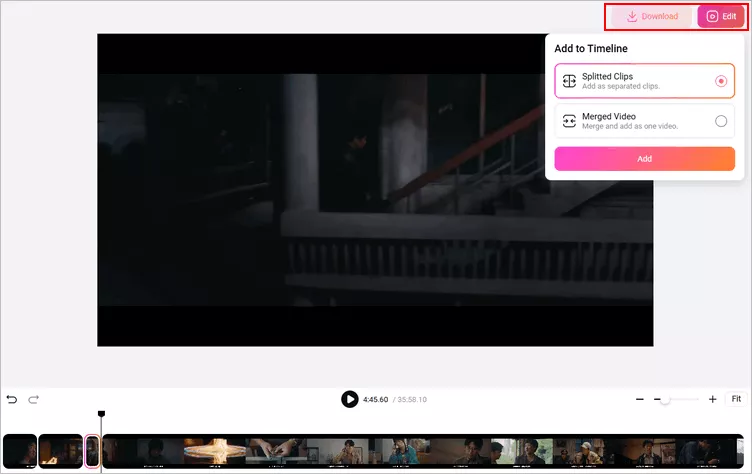The height and width of the screenshot is (474, 752).
Task: Click the video preview frame
Action: 375,190
